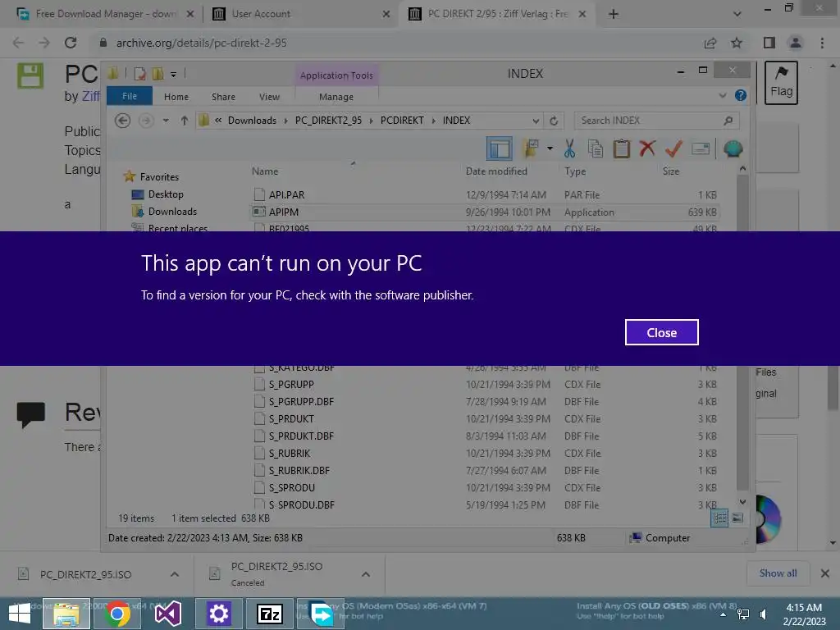Open the View ribbon tab
Screen dimensions: 840x630
[269, 97]
